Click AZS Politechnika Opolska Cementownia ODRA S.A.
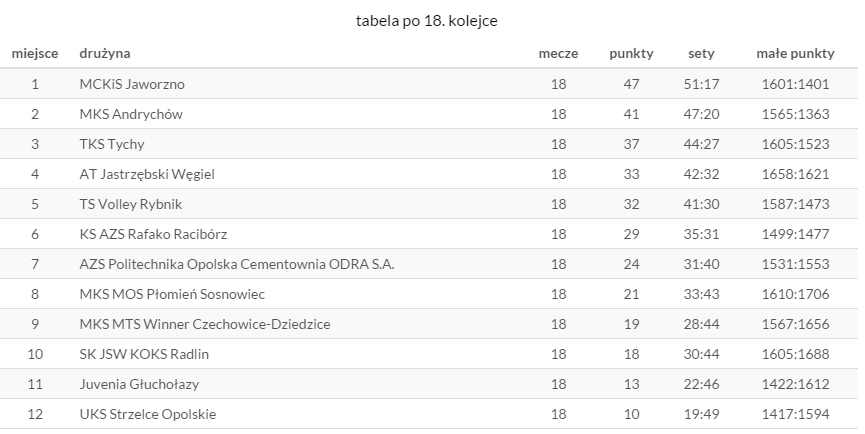 pos(237,264)
